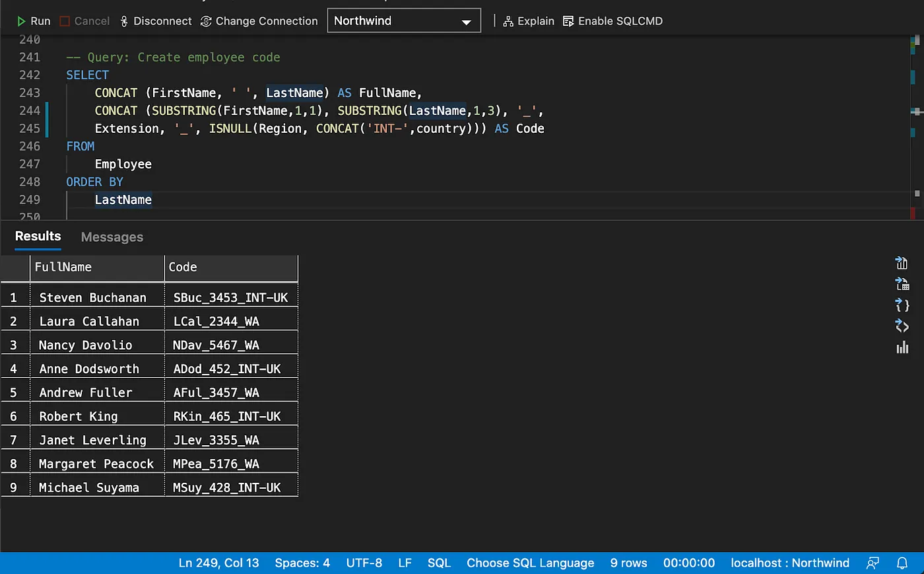
Task: Select code cell ADod_452_INT-UK
Action: [x=231, y=369]
